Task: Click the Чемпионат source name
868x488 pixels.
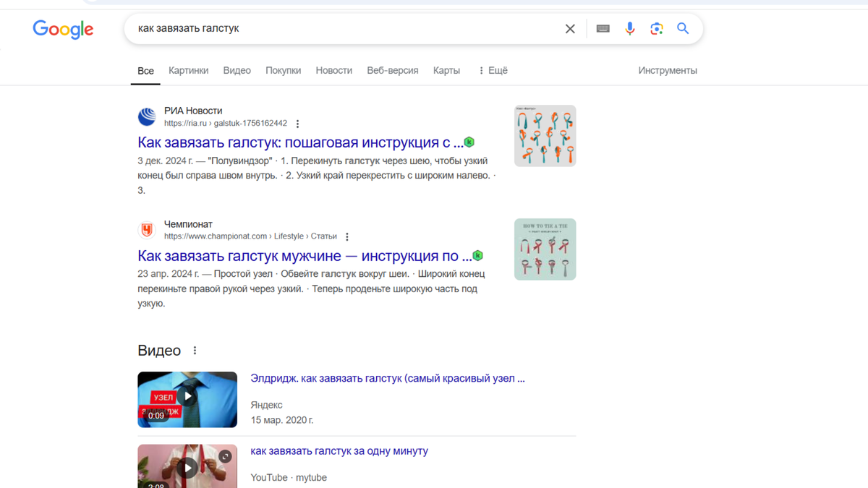Action: pos(188,224)
